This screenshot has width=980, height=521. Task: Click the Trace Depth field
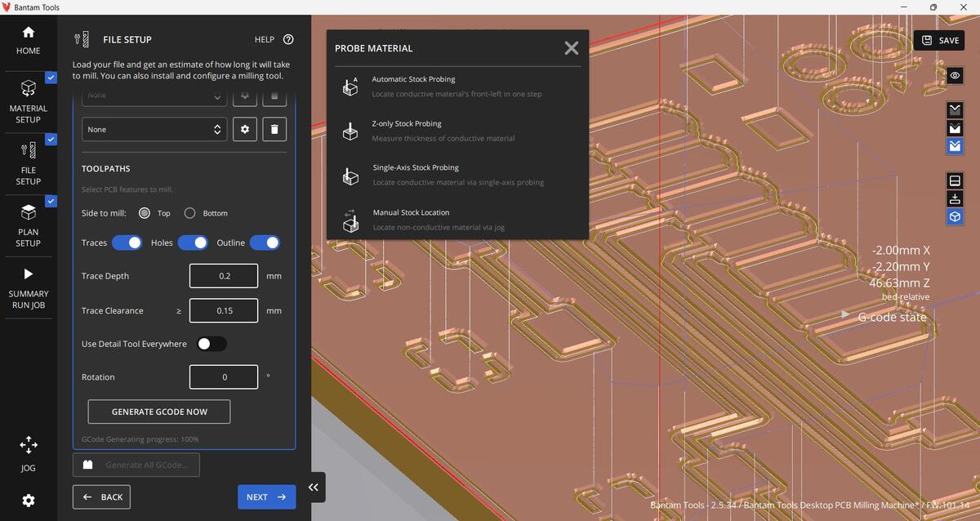(x=224, y=276)
